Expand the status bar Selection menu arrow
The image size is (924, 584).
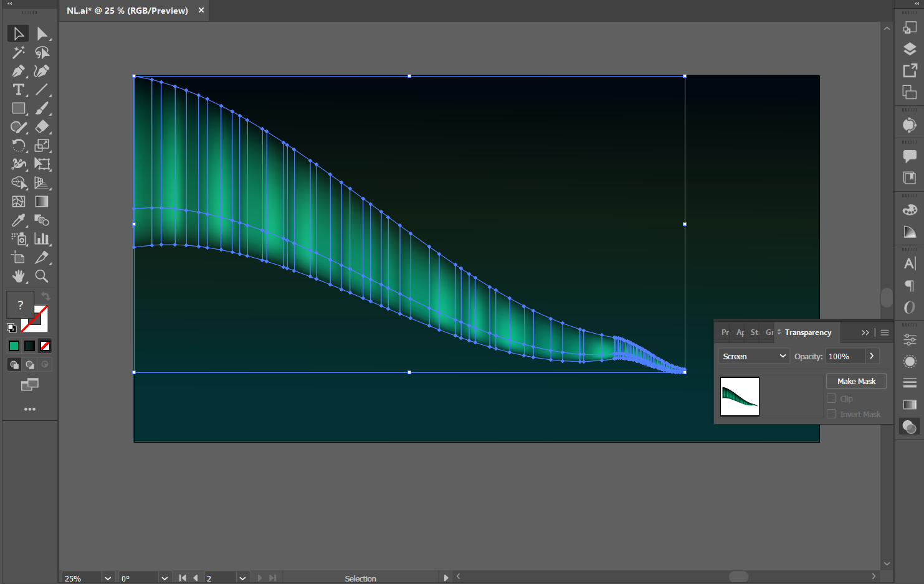pyautogui.click(x=445, y=578)
